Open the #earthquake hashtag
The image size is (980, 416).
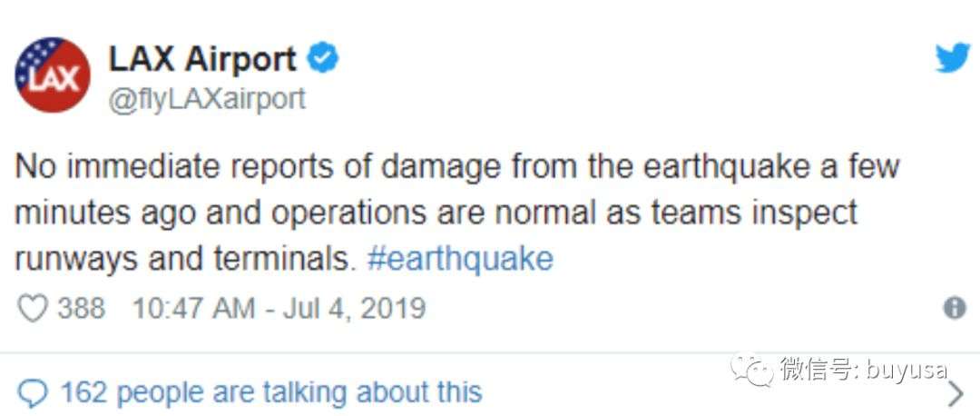coord(460,259)
